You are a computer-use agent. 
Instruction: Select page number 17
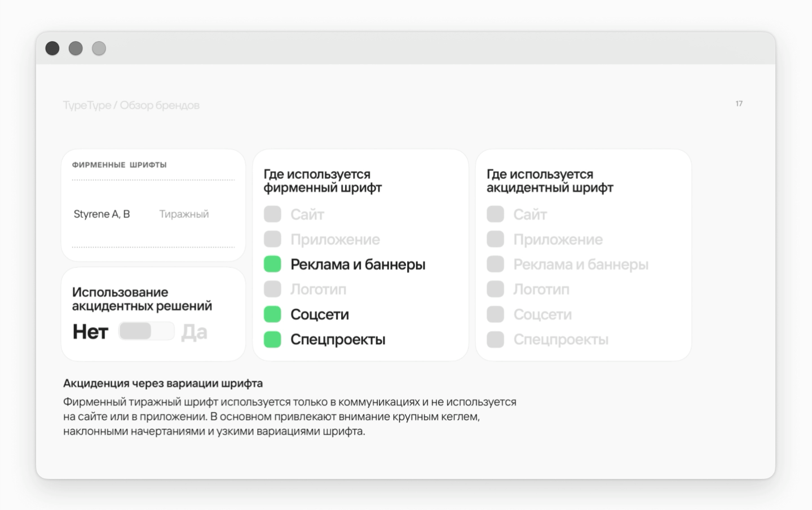click(739, 103)
